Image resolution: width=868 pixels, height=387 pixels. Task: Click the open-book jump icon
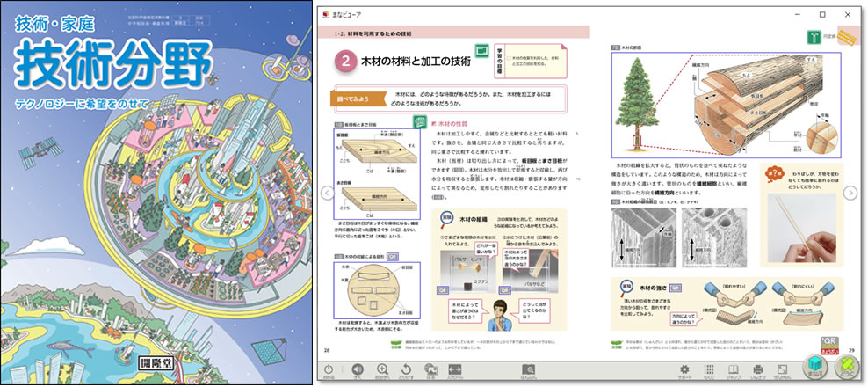pyautogui.click(x=733, y=369)
